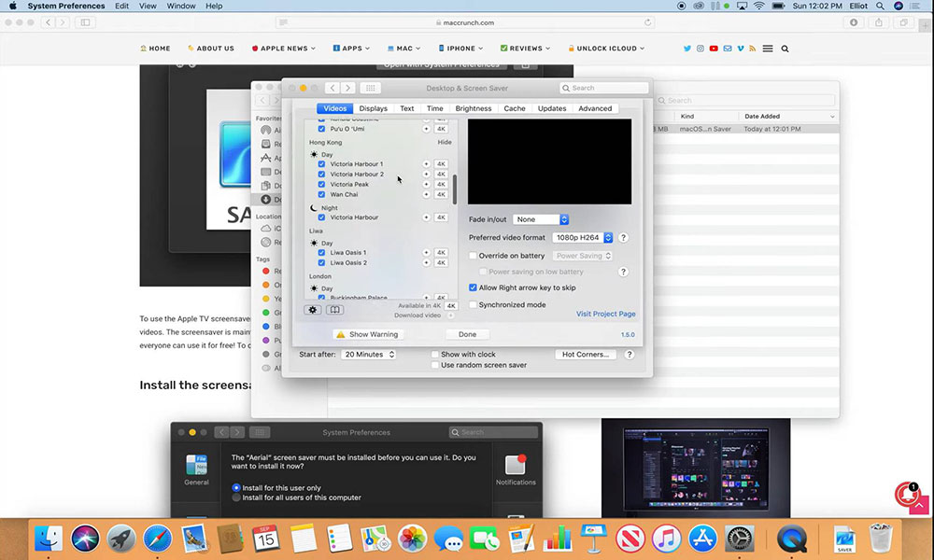934x560 pixels.
Task: Open Twitter link on maccrunch site
Action: pos(686,49)
